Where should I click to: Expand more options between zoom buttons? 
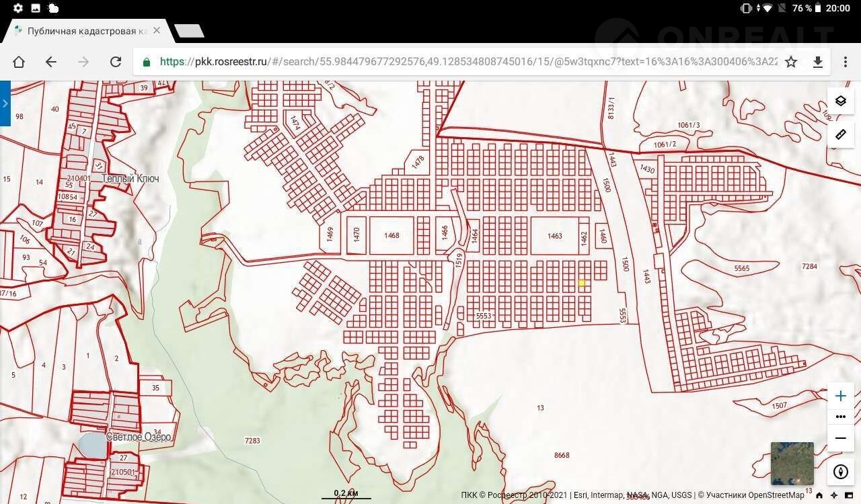[840, 417]
